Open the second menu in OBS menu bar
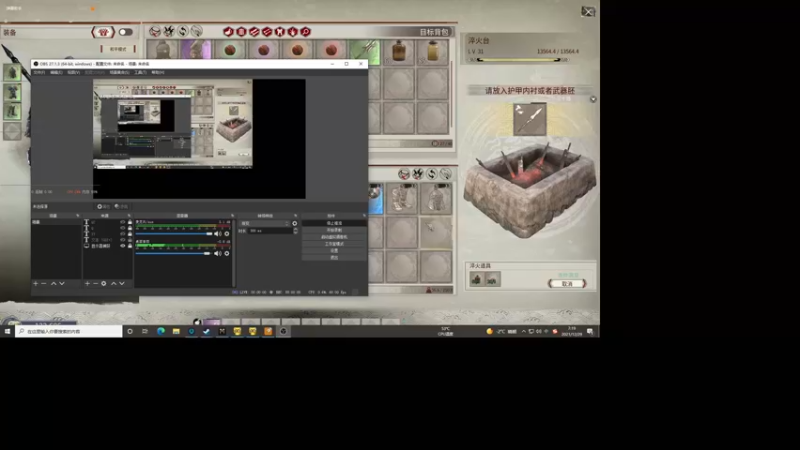Screen dimensions: 800x450 coord(56,72)
